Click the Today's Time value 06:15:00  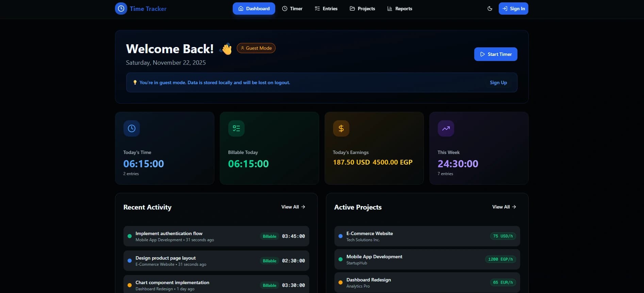[144, 164]
